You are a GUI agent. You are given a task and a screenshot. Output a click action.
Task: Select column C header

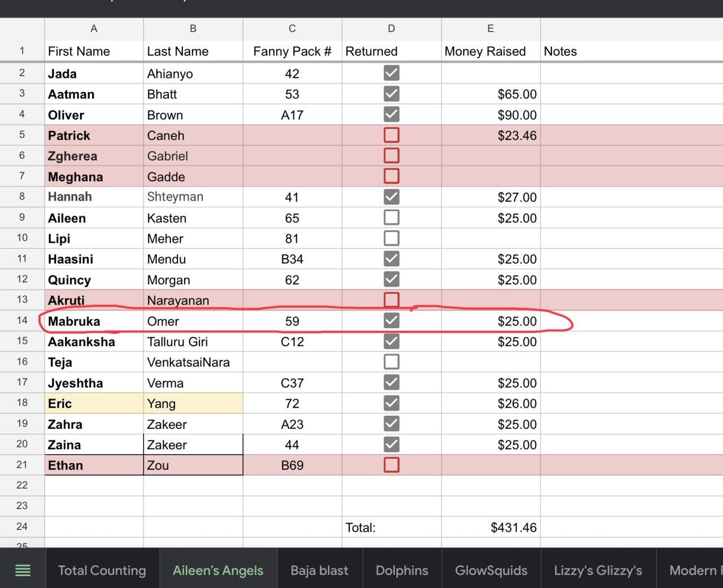click(292, 28)
